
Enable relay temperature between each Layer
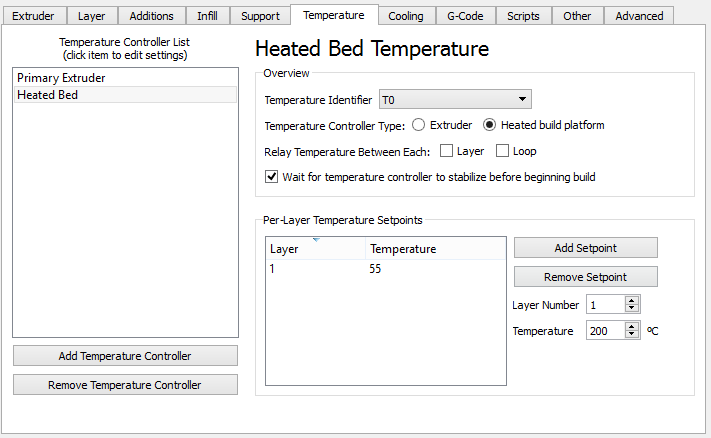coord(446,152)
